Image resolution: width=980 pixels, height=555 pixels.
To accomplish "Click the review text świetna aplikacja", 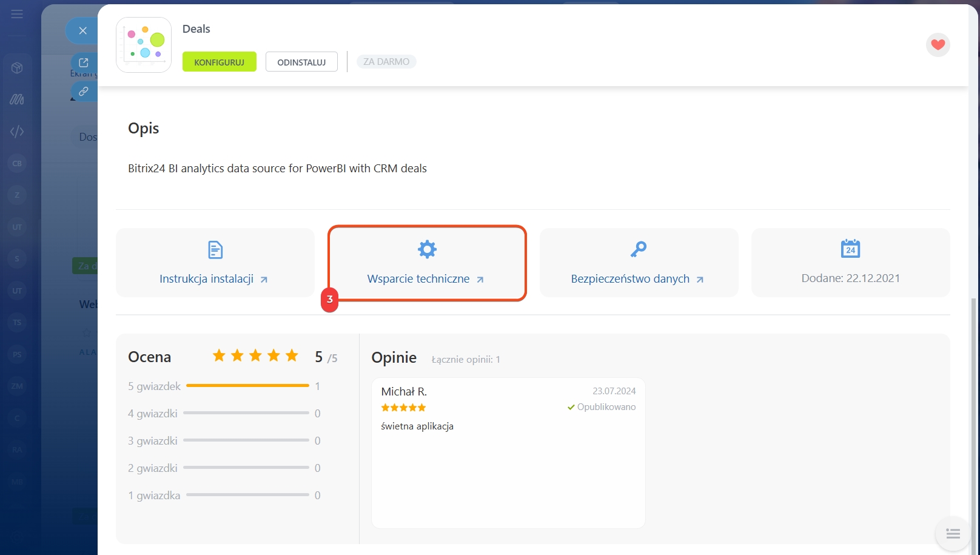I will point(417,426).
